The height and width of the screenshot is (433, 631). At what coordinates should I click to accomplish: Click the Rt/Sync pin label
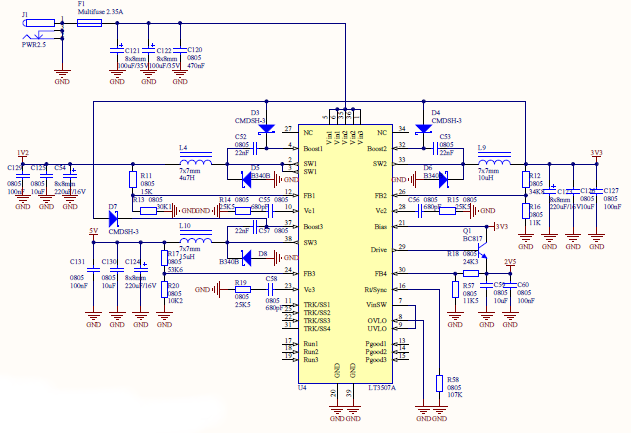[375, 289]
